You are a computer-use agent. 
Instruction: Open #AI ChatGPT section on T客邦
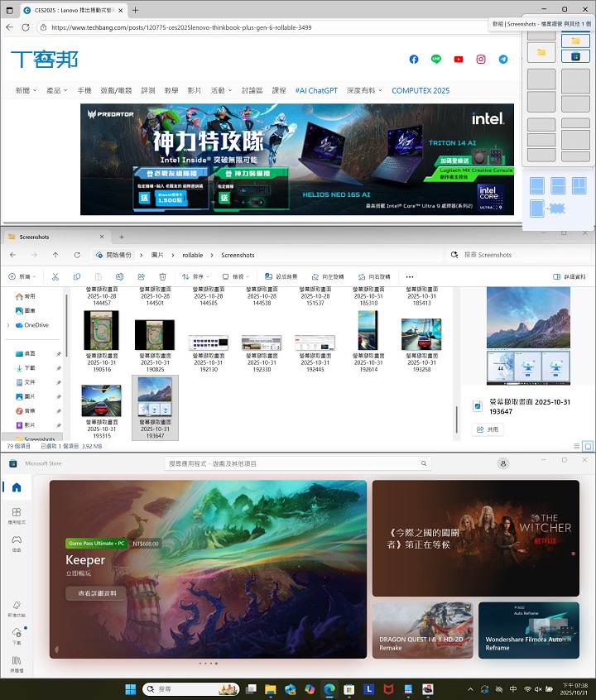pyautogui.click(x=316, y=91)
